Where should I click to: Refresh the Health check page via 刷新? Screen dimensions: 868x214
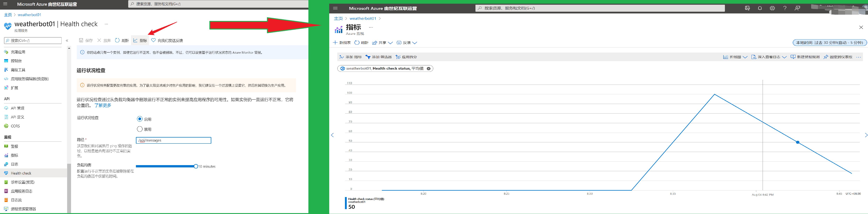click(122, 40)
